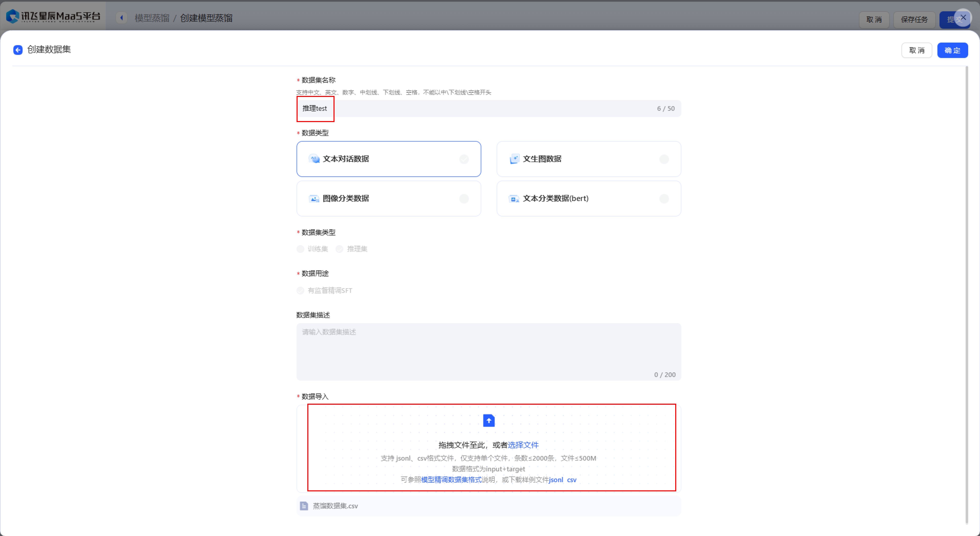The width and height of the screenshot is (980, 536).
Task: Click the 图像分类数据 card label
Action: point(346,198)
